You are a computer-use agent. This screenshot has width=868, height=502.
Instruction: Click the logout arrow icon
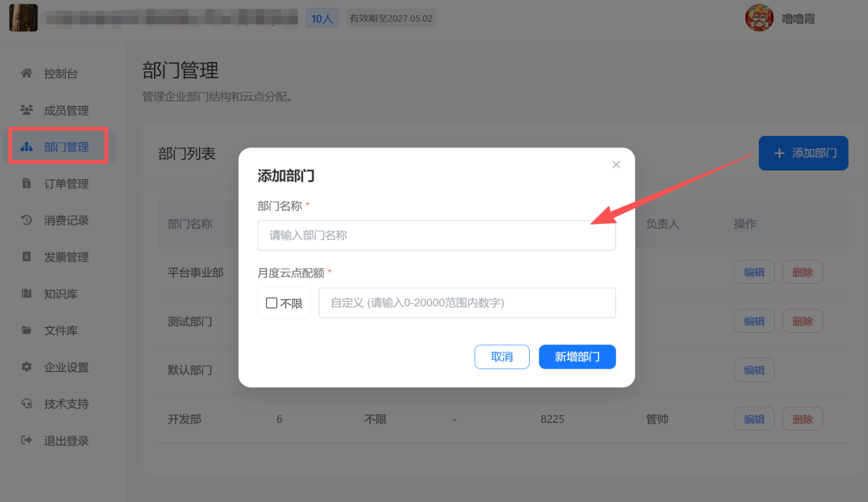click(27, 441)
